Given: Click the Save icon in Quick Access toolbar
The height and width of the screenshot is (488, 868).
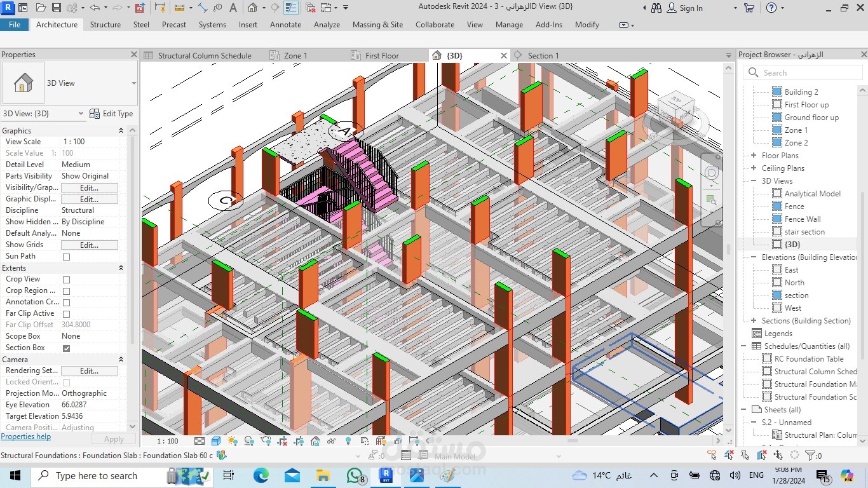Looking at the screenshot, I should [x=56, y=8].
